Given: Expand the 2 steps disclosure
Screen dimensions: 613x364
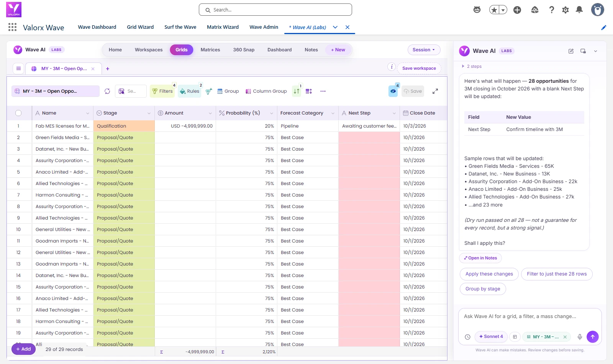Looking at the screenshot, I should point(472,66).
